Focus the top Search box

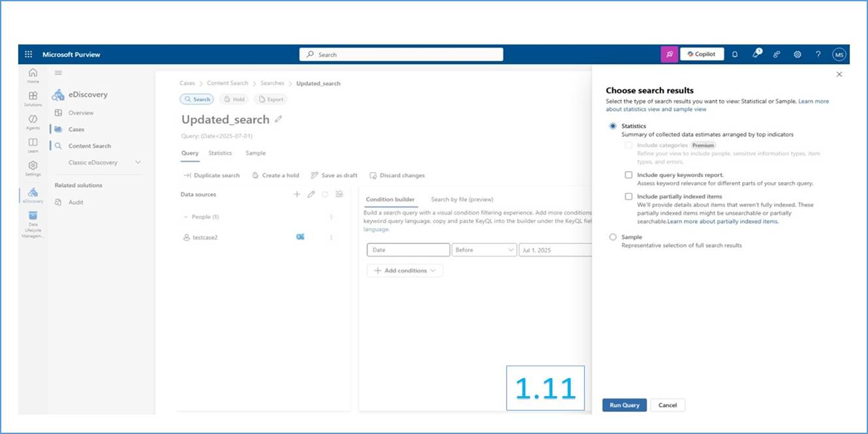(401, 55)
